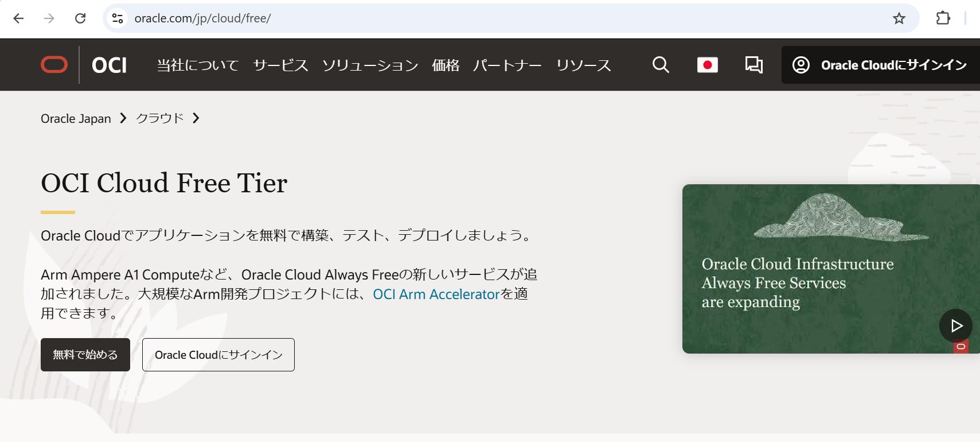Click the OCI Cloud Free Tier heading

coord(164,183)
